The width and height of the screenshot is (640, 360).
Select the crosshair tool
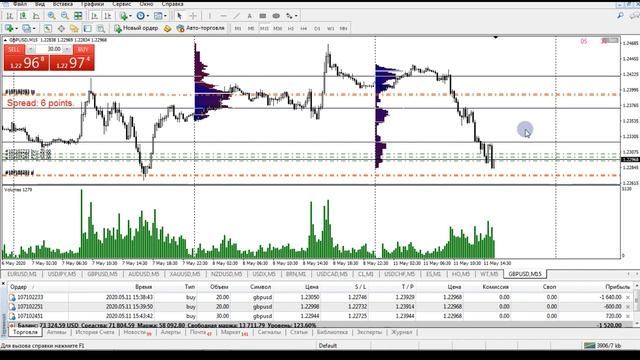point(193,16)
